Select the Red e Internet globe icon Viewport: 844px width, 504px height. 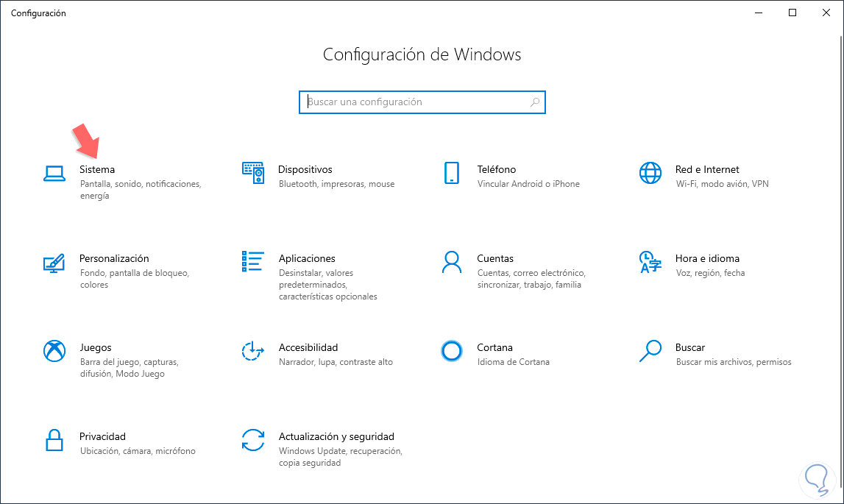650,173
